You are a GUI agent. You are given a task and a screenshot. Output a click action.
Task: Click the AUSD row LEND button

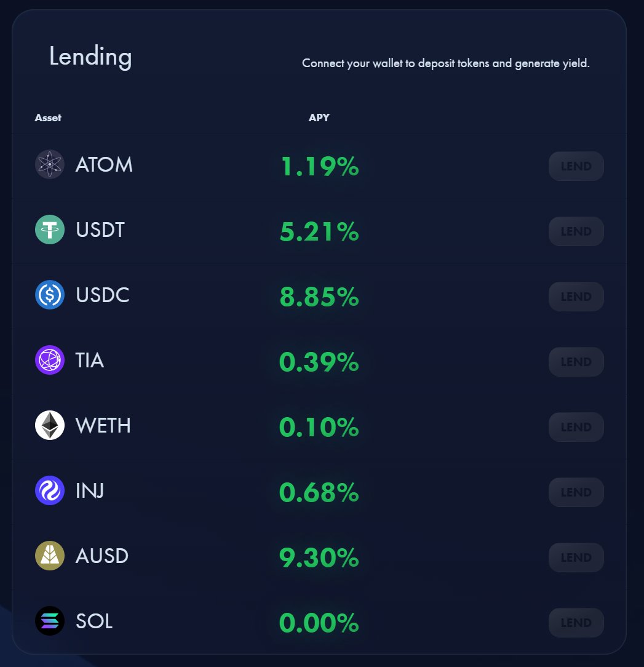(x=576, y=557)
